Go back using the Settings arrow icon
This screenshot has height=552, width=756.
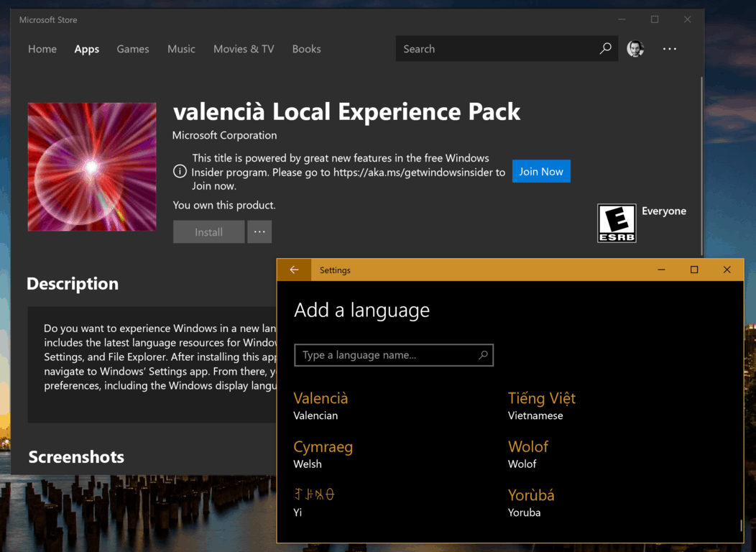(x=294, y=270)
